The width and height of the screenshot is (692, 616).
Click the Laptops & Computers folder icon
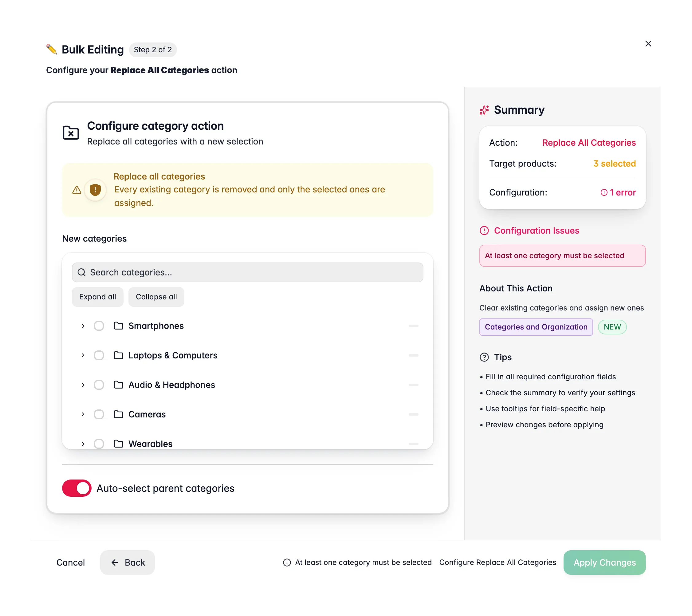(x=119, y=355)
